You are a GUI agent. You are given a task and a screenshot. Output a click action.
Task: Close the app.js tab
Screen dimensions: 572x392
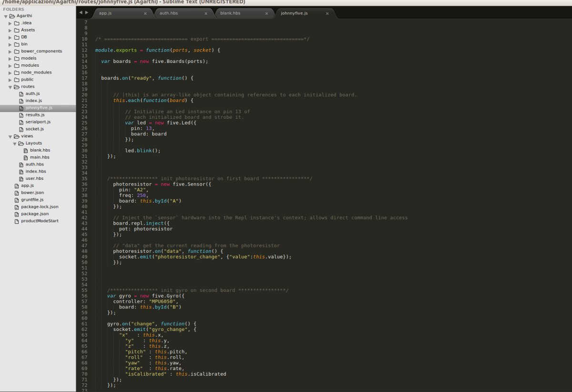coord(145,13)
